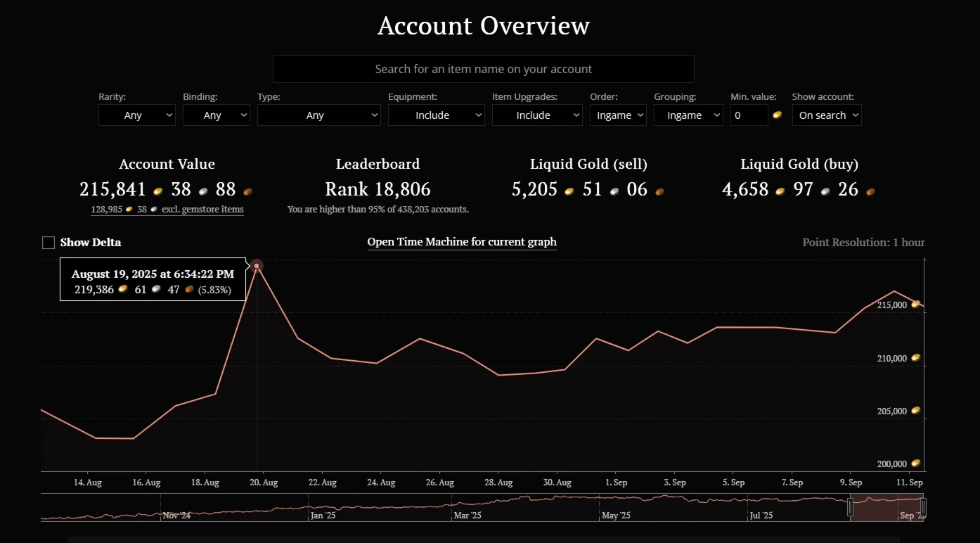Click the August 19 peak data point

[x=257, y=266]
